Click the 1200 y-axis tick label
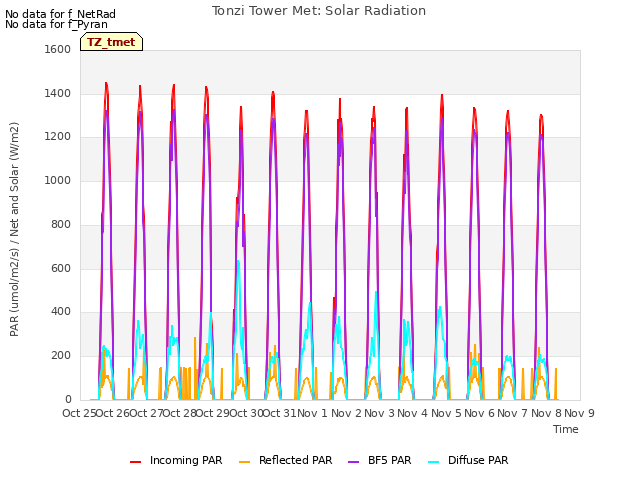The height and width of the screenshot is (480, 640). [x=58, y=137]
